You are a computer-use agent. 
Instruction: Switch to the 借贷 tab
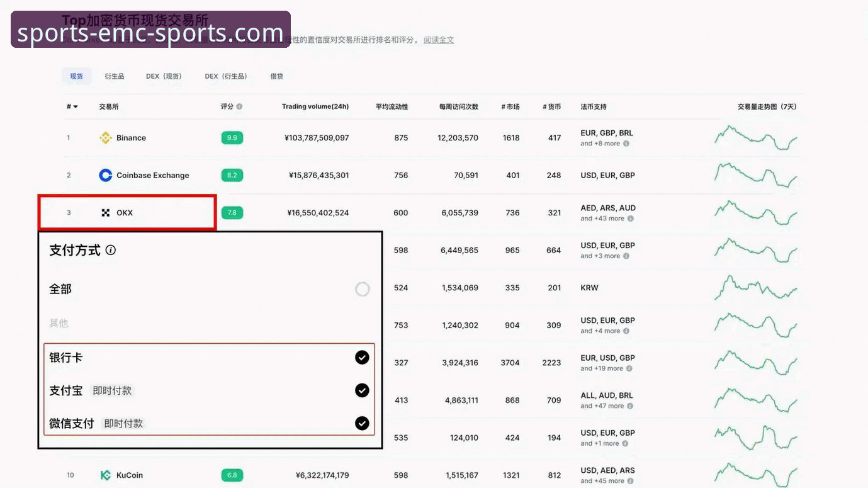(x=277, y=76)
